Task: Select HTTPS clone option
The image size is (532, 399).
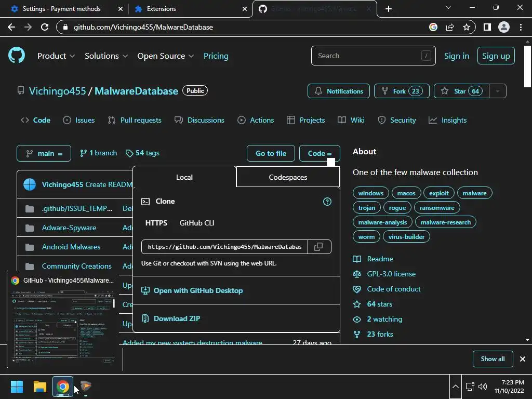Action: (156, 223)
